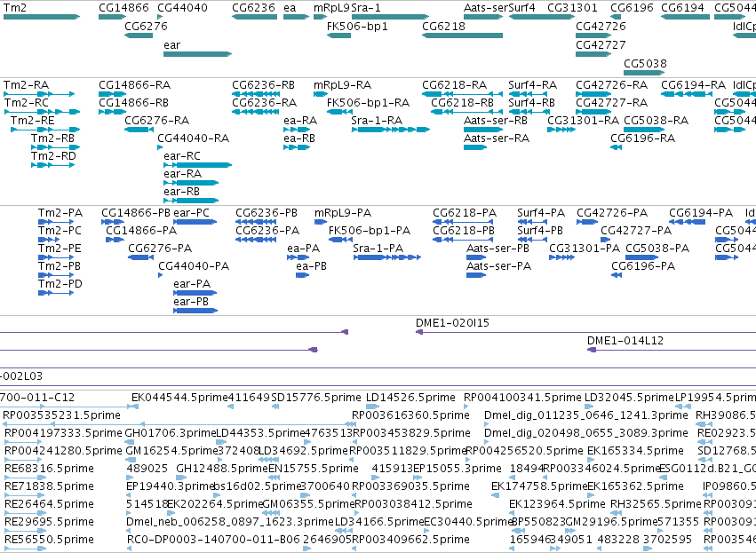Select the CG6218-PA protein label
This screenshot has width=756, height=553.
[465, 213]
